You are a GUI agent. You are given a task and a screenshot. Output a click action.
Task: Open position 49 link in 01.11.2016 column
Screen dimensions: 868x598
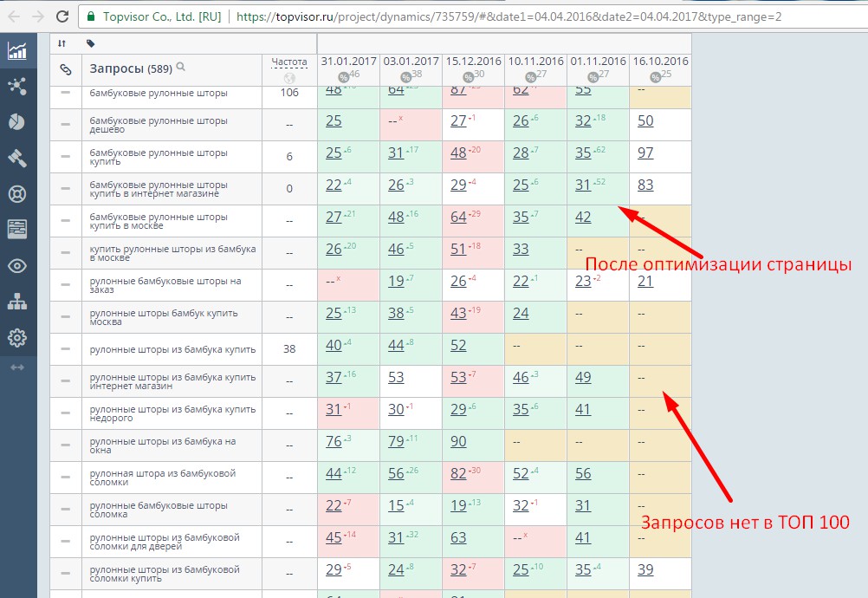point(583,378)
